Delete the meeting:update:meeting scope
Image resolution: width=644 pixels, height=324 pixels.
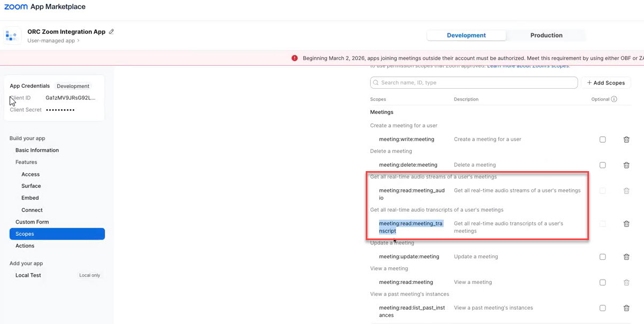pos(626,257)
